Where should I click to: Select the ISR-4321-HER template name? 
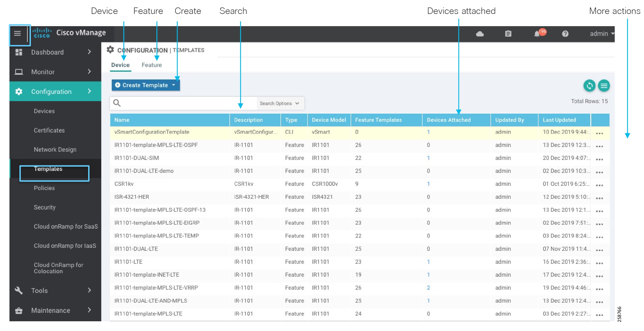(132, 197)
